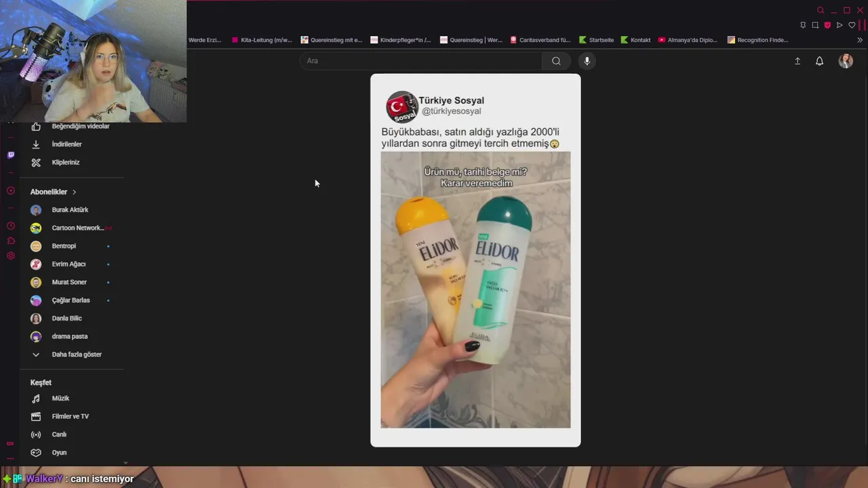Open Danla Bilic channel
The height and width of the screenshot is (488, 868).
[x=66, y=319]
